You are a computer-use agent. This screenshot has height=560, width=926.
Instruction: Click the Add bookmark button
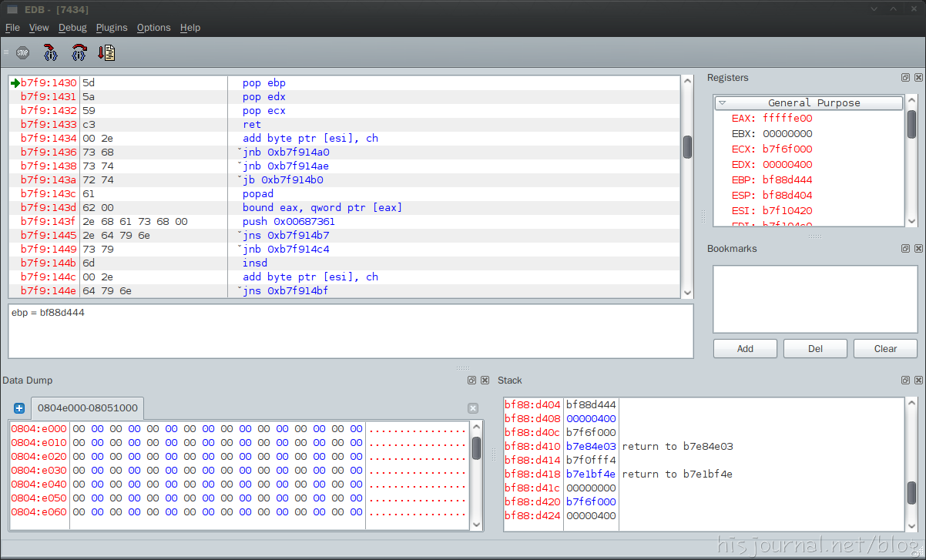(745, 349)
